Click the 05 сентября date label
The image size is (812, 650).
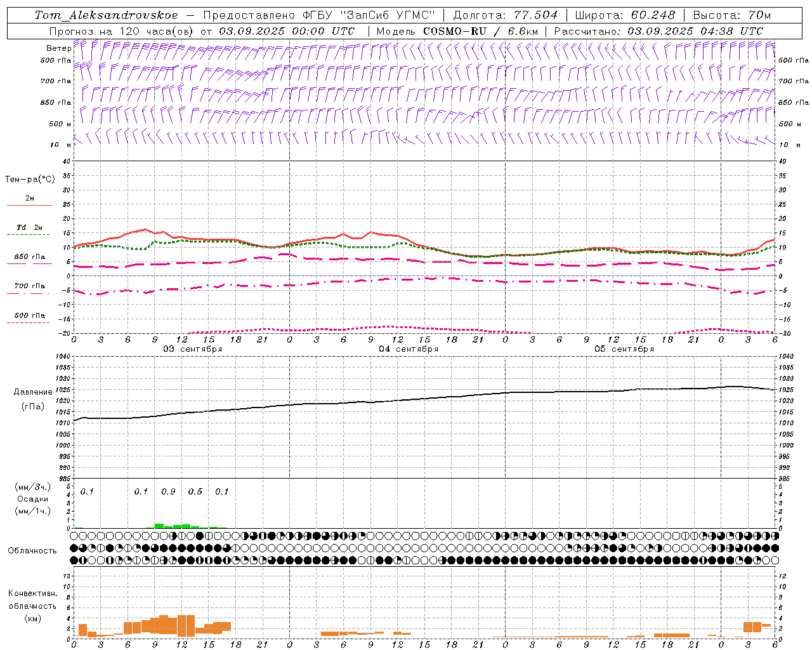[x=624, y=349]
